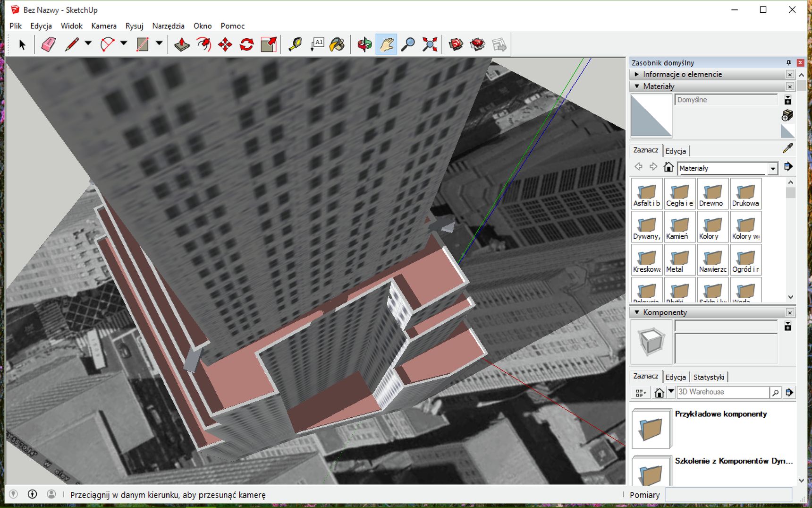Select the arrow Select tool
The height and width of the screenshot is (508, 812).
pos(22,44)
